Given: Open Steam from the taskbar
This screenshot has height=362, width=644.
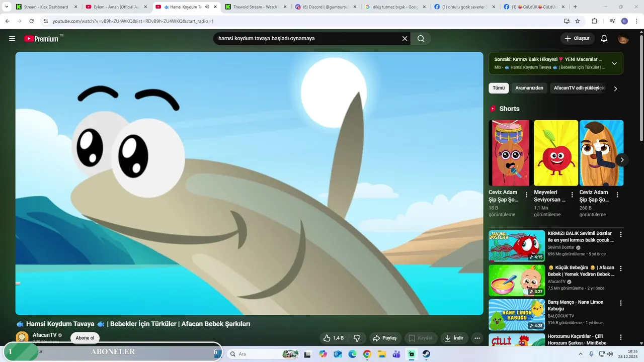Looking at the screenshot, I should tap(426, 354).
